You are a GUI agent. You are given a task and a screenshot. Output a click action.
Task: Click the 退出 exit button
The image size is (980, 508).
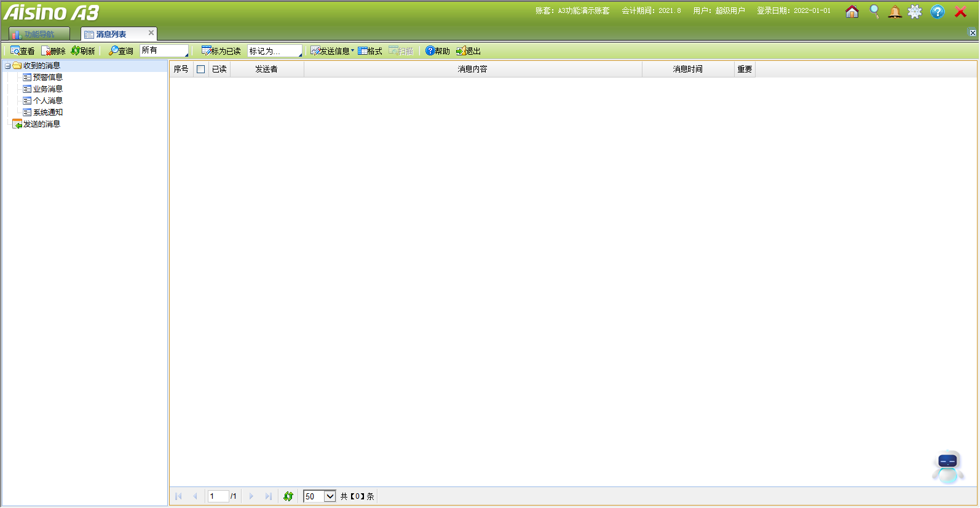tap(468, 51)
